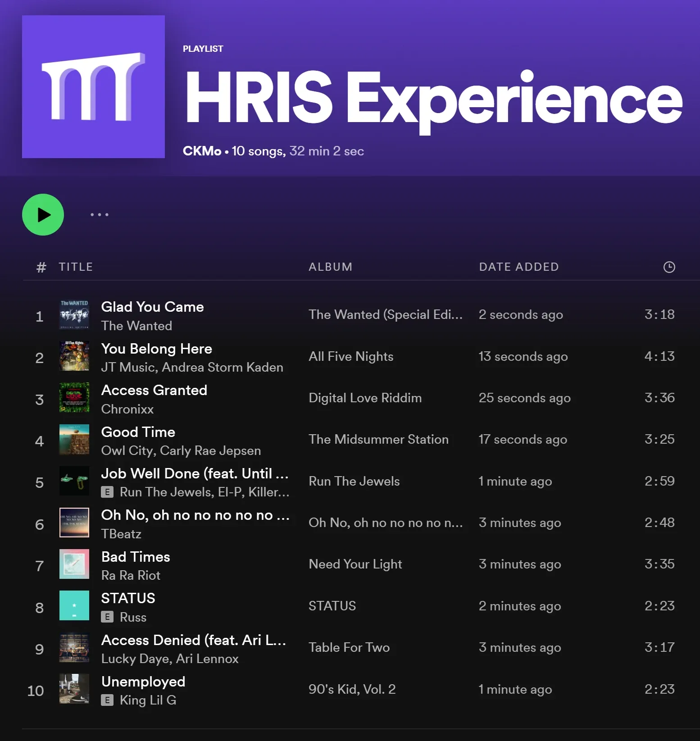Open the 90's Kid, Vol. 2 album
Screen dimensions: 700x741
(352, 689)
